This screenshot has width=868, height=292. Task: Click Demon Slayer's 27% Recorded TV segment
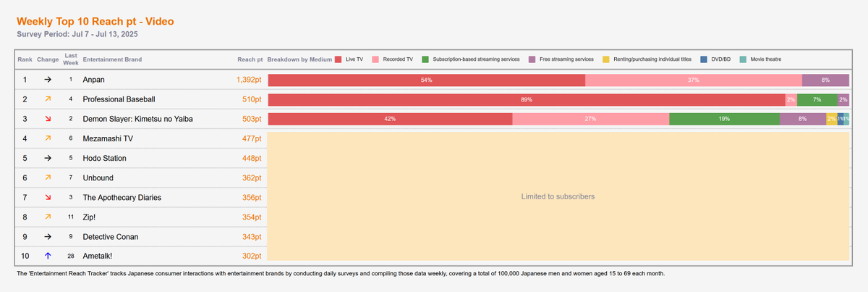point(591,119)
